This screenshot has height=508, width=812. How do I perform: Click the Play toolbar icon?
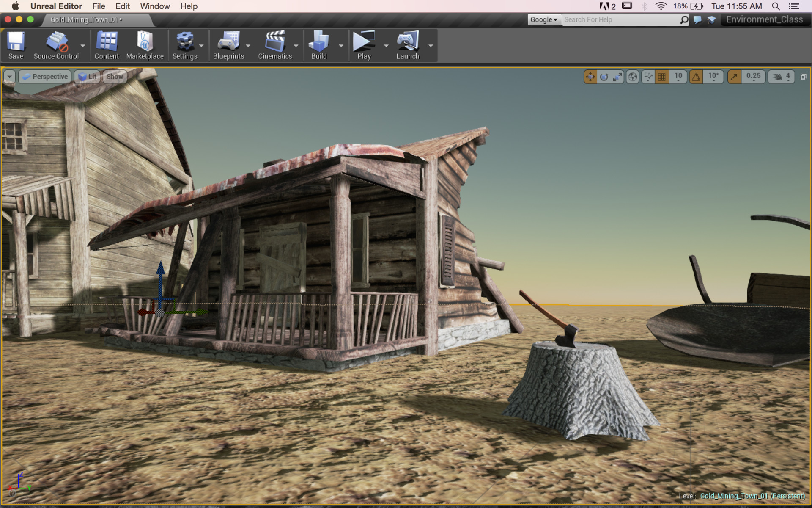point(364,41)
